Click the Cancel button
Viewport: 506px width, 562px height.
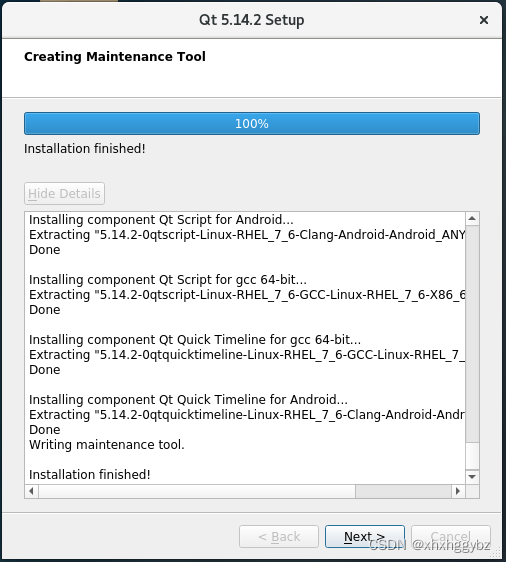pyautogui.click(x=450, y=537)
